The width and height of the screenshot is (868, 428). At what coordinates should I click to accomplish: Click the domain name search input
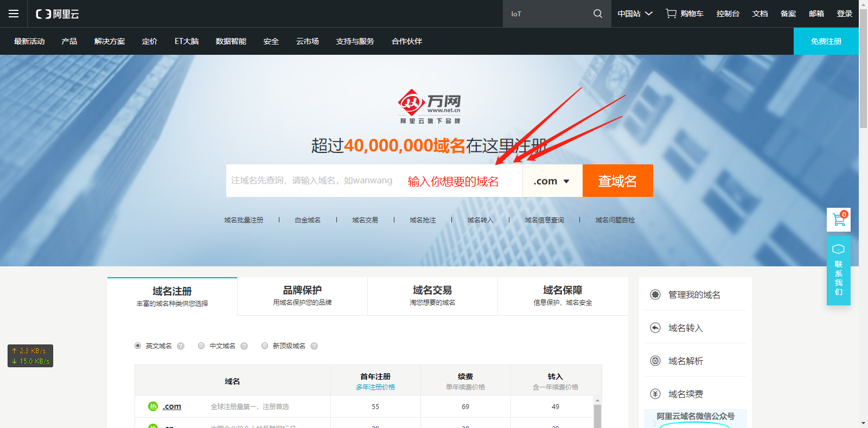coord(374,181)
